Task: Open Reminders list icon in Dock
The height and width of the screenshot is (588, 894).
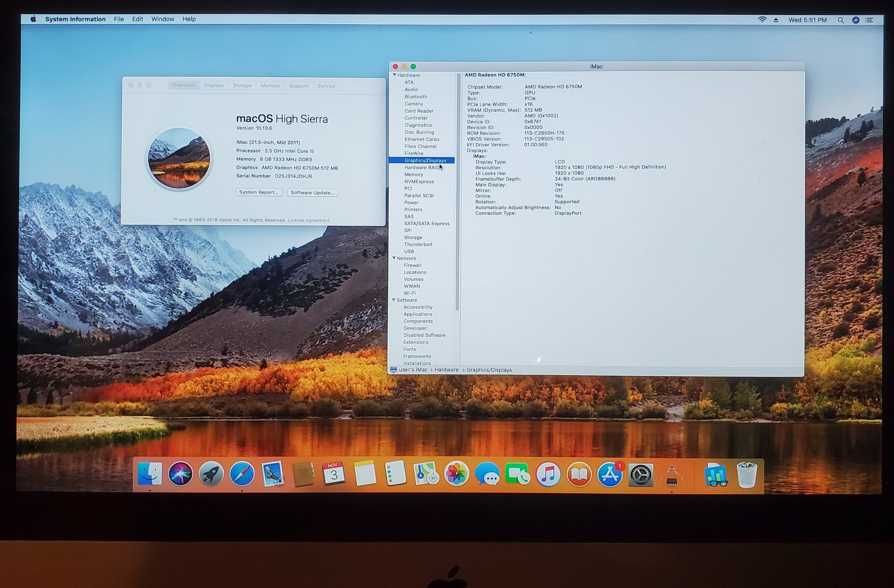Action: pyautogui.click(x=396, y=474)
